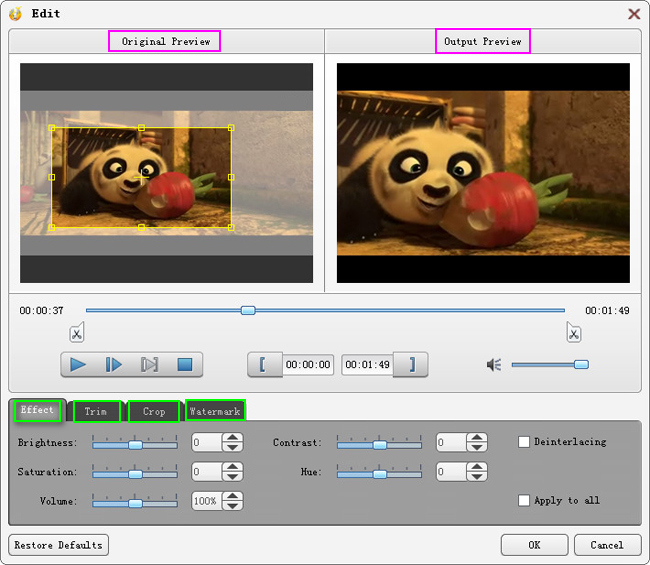
Task: Click the trim start time field 00:00:00
Action: pos(308,365)
